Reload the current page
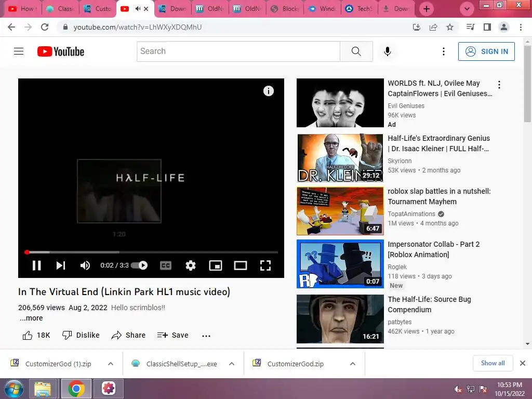Image resolution: width=532 pixels, height=399 pixels. [x=45, y=27]
